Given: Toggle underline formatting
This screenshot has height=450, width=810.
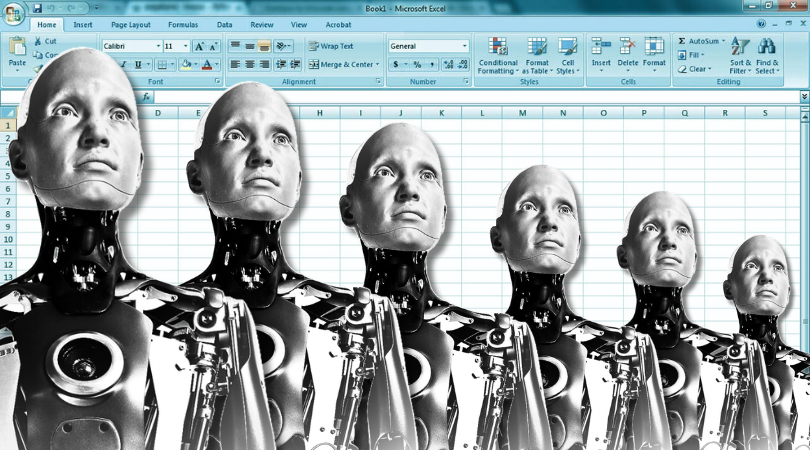Looking at the screenshot, I should tap(138, 65).
